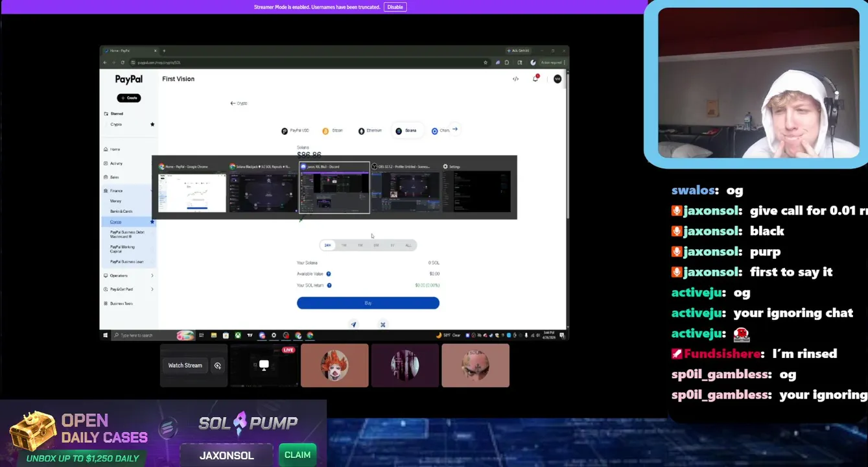Open a new Chrome tab
Screen dimensions: 868x467
(164, 51)
